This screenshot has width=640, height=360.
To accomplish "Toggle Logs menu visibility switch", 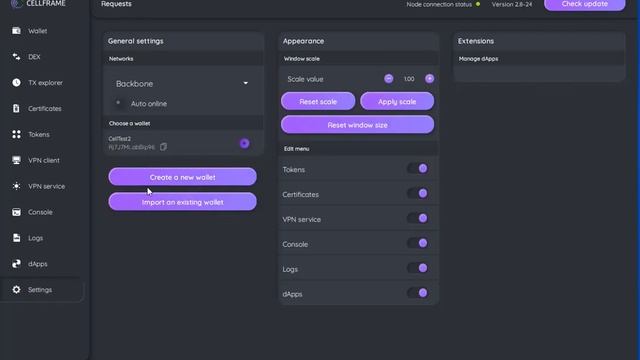I will click(417, 268).
